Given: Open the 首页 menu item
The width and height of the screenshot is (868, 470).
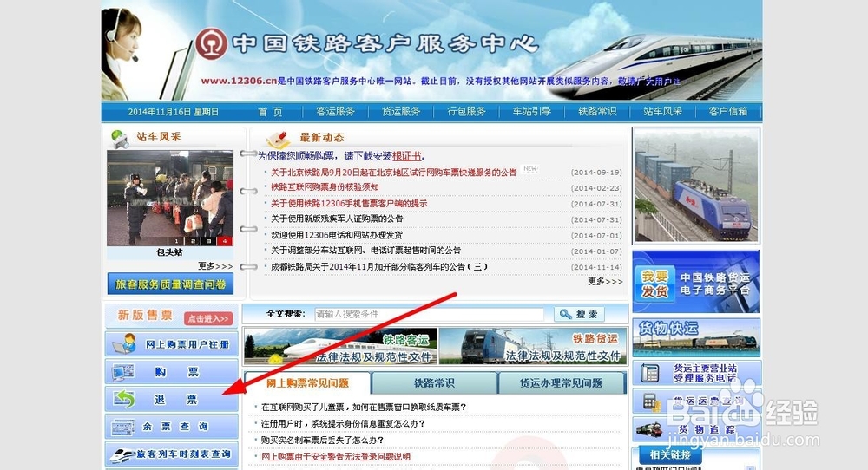Looking at the screenshot, I should click(270, 112).
